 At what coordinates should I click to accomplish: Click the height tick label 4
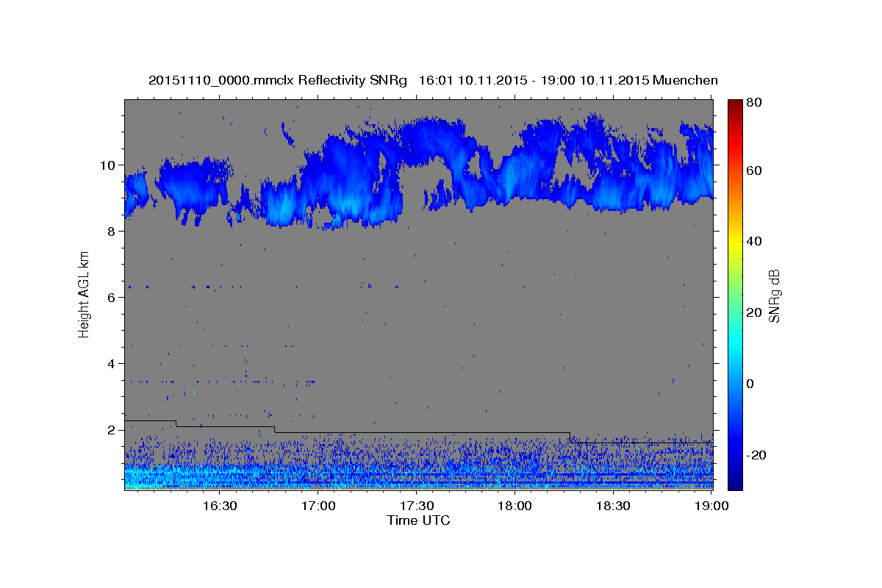click(111, 363)
